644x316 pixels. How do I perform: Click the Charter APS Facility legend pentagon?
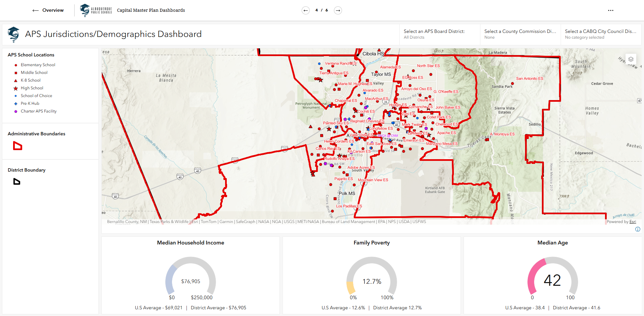click(x=16, y=111)
